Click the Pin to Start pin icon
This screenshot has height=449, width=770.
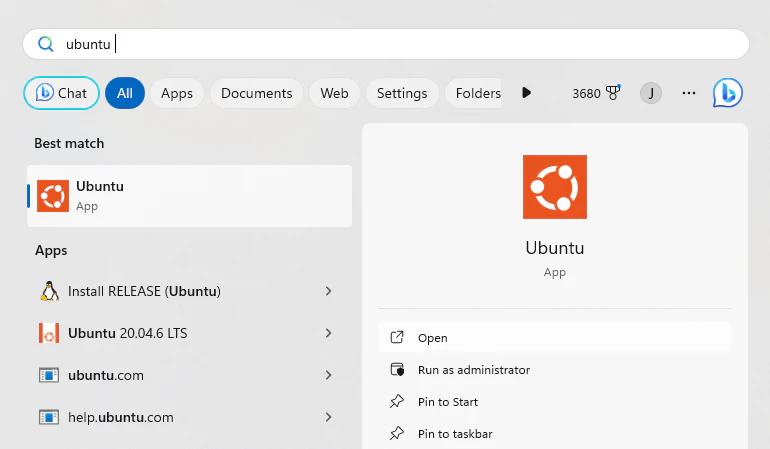click(x=397, y=401)
